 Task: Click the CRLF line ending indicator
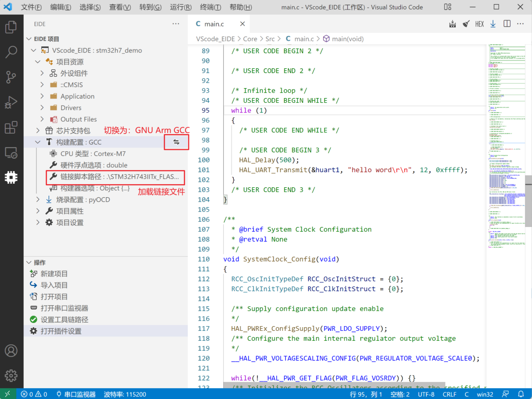coord(449,394)
